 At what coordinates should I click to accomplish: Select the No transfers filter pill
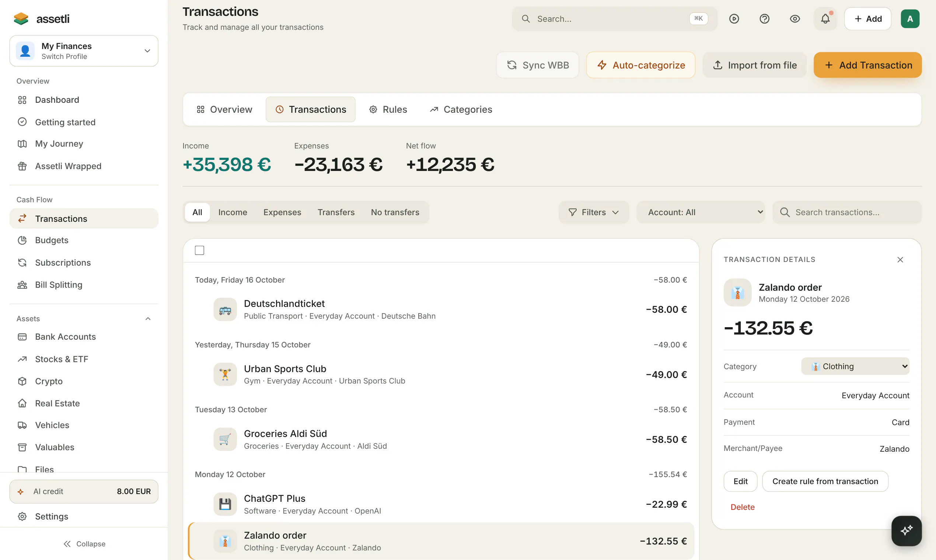[x=395, y=212]
